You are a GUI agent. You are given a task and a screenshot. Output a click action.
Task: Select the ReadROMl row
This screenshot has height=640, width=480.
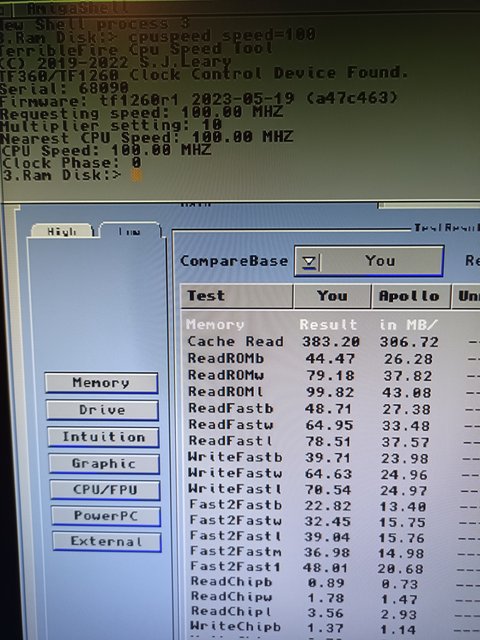[x=331, y=392]
